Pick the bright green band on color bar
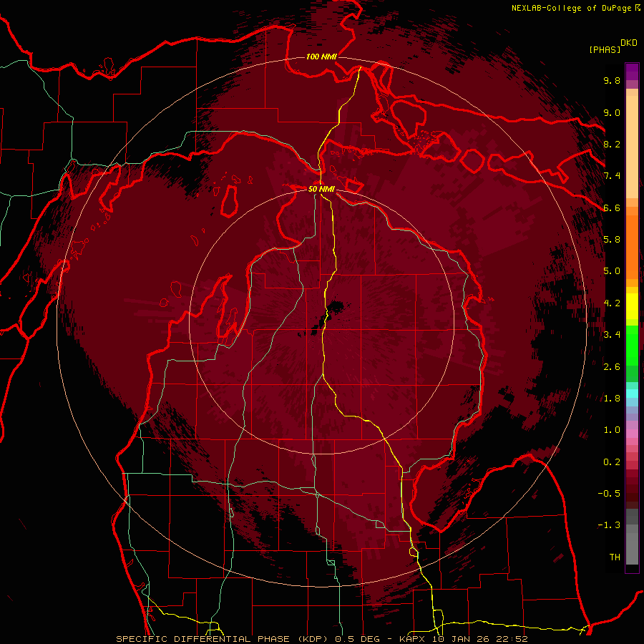This screenshot has height=644, width=644. pos(632,344)
